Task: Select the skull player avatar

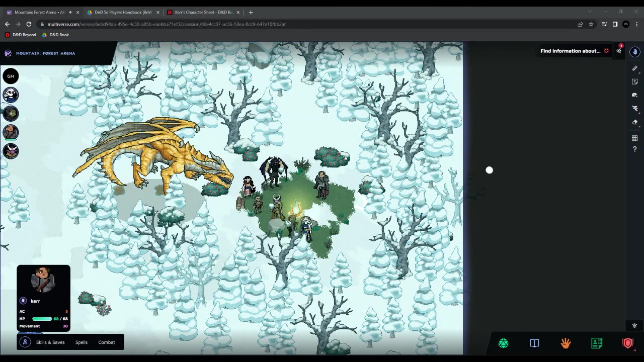Action: coord(11,95)
